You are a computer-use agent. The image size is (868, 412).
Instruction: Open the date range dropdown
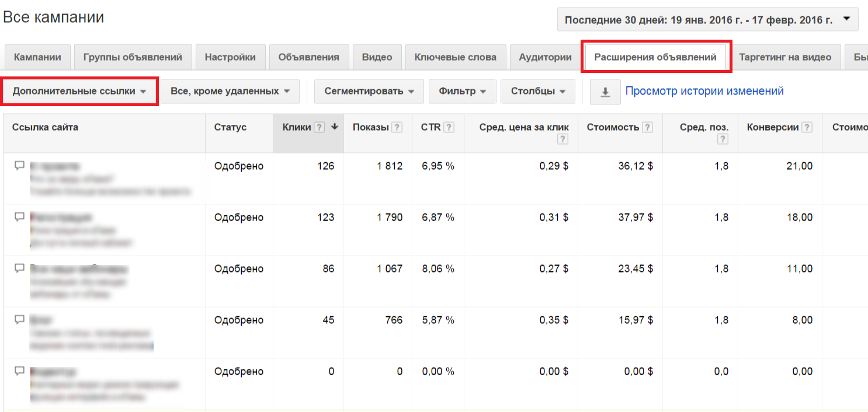(x=708, y=20)
